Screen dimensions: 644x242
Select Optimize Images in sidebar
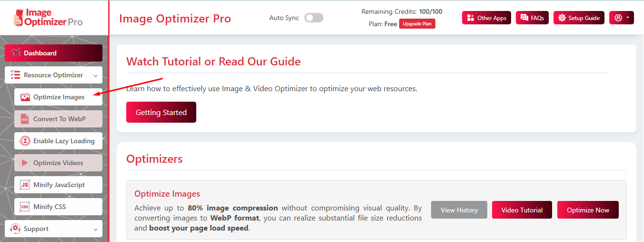[58, 97]
